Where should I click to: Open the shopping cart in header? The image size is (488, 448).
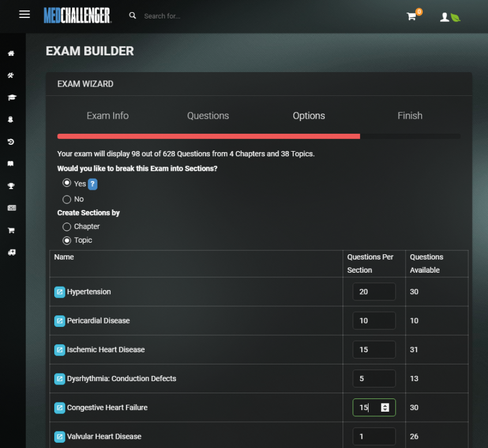pos(411,16)
